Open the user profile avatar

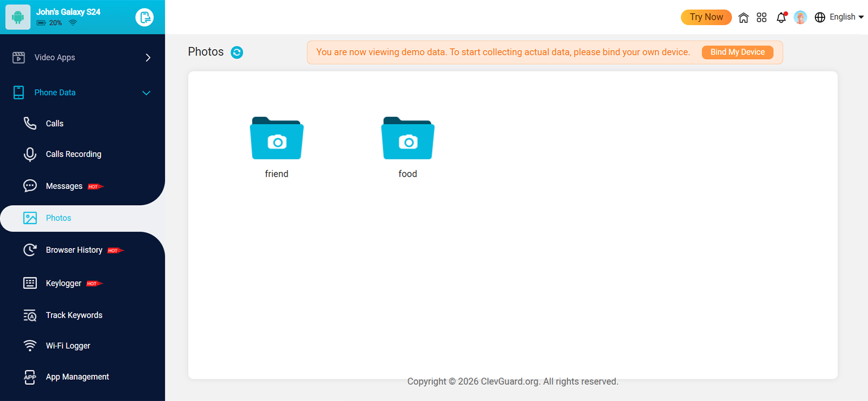pyautogui.click(x=800, y=17)
